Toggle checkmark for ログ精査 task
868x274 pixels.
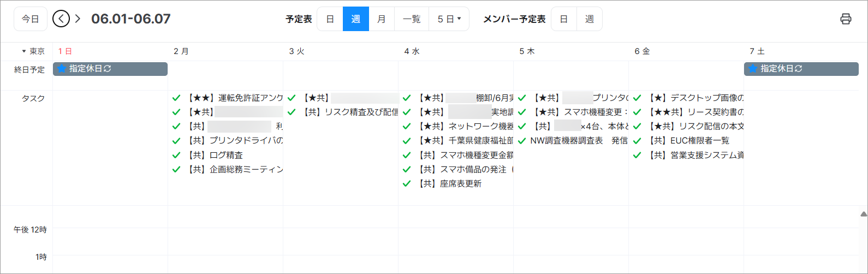[x=176, y=155]
